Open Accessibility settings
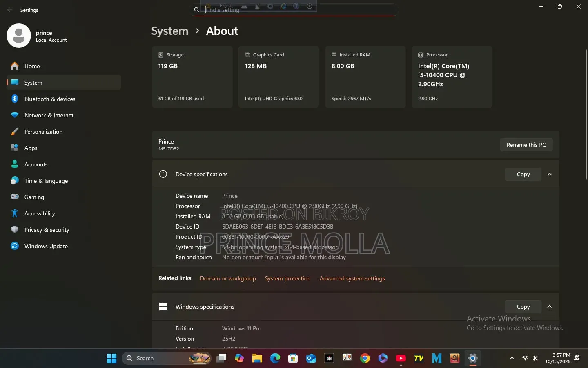 64,213
